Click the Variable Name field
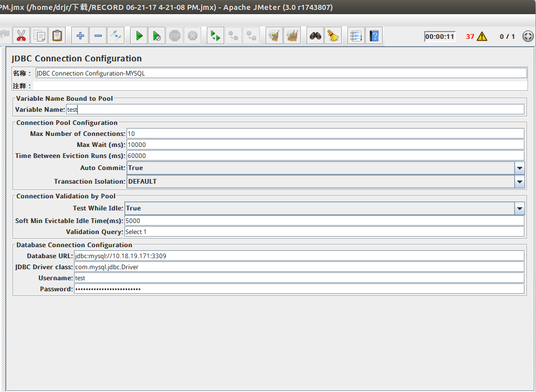Screen dimensions: 536x392 (295, 109)
